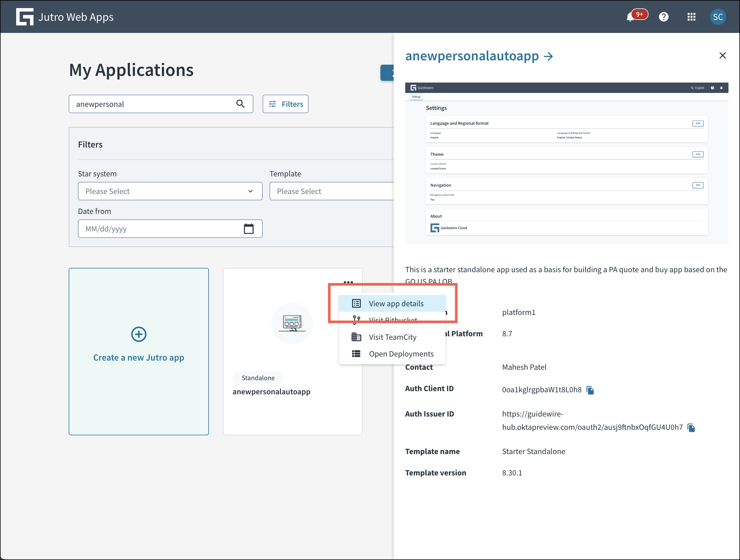
Task: Click the search magnifier icon
Action: click(x=240, y=104)
